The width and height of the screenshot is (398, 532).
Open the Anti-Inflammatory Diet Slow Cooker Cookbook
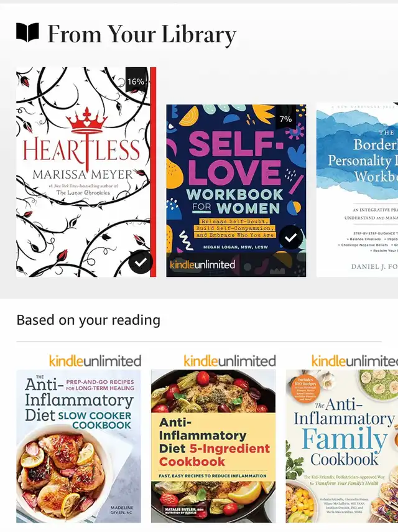78,446
